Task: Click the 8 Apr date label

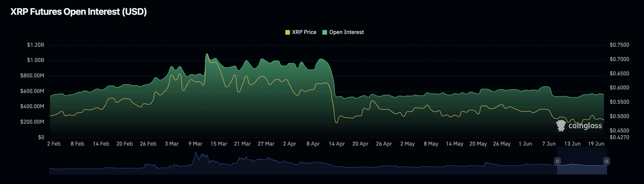Action: click(313, 144)
